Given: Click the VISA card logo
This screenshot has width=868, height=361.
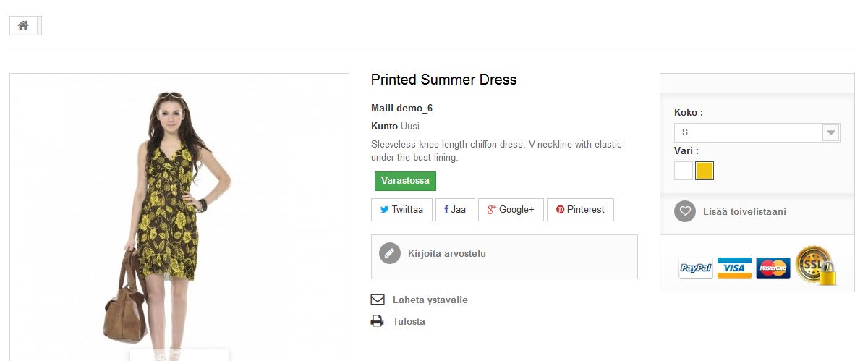Looking at the screenshot, I should coord(734,268).
